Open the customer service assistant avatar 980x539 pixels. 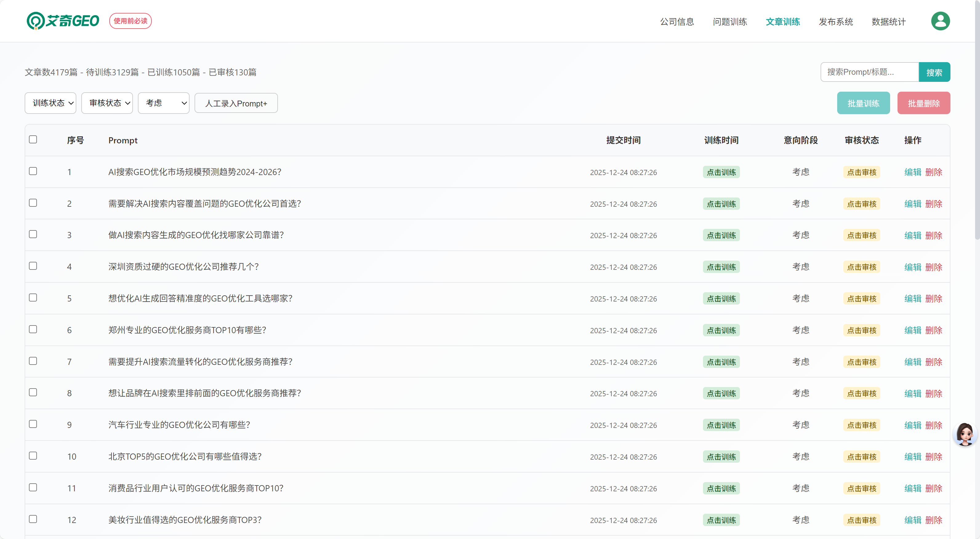point(965,434)
